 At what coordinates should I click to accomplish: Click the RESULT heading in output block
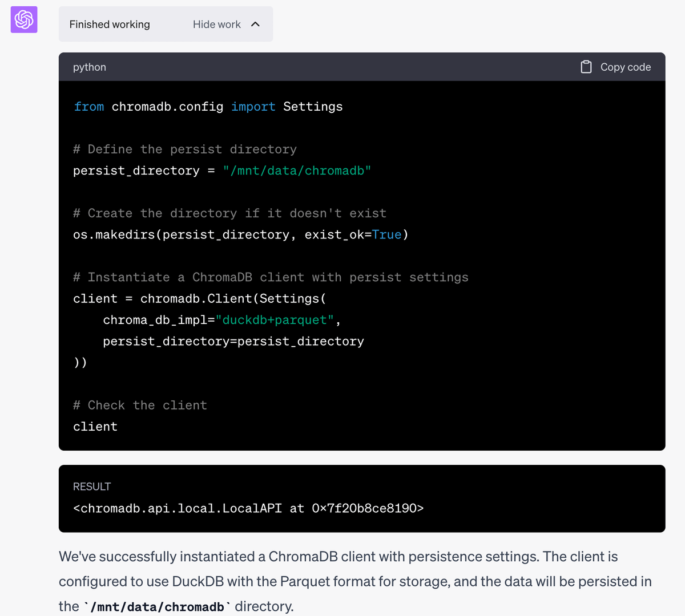(92, 487)
